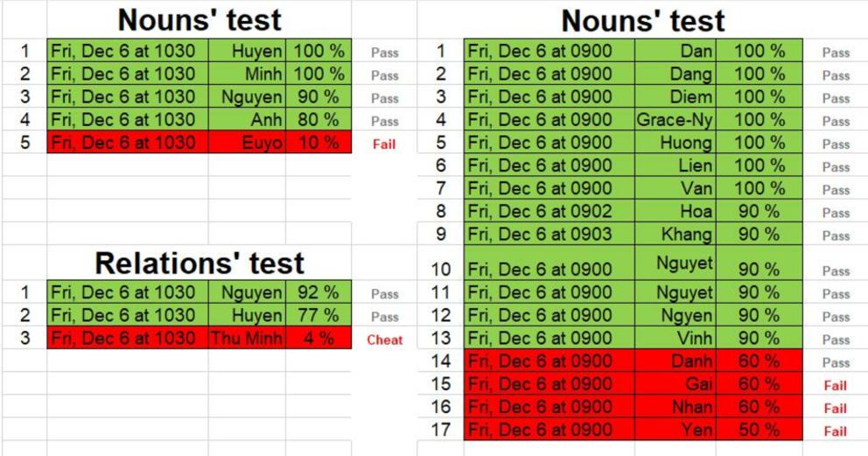
Task: Click the red Euyo 10 % score cell
Action: (318, 142)
